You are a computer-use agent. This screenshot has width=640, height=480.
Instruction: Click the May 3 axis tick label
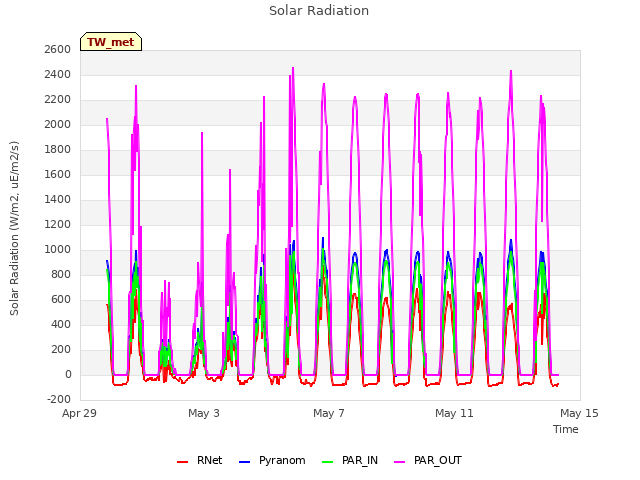[x=204, y=413]
